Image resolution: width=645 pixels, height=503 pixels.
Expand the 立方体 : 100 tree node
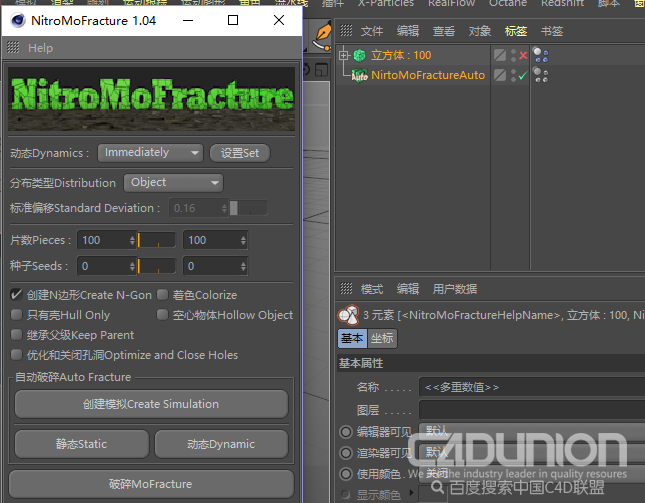(344, 55)
